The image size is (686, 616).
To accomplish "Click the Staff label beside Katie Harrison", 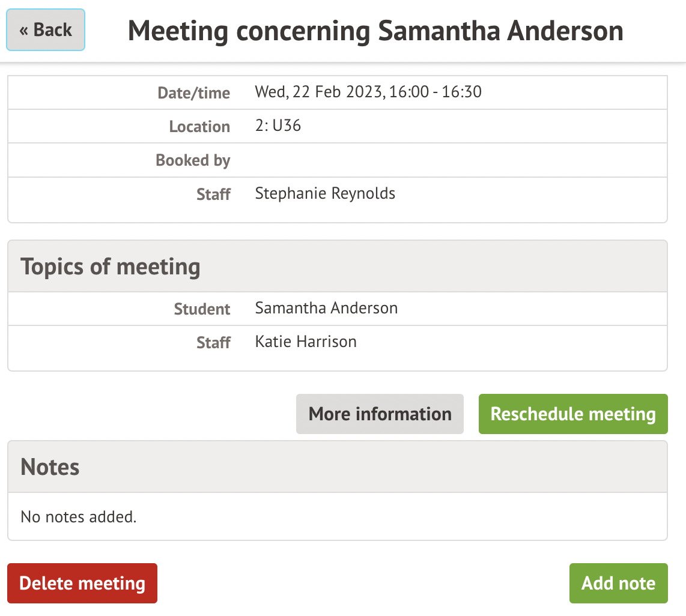I will click(x=213, y=343).
